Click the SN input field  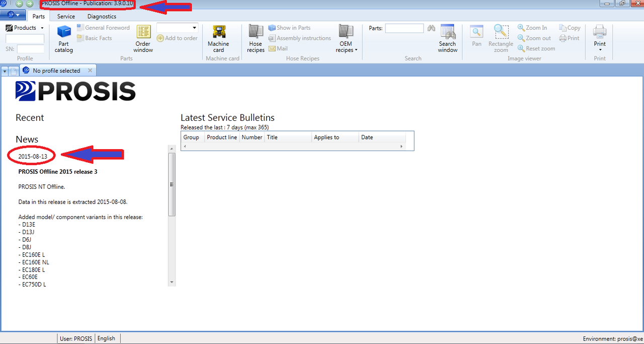31,49
